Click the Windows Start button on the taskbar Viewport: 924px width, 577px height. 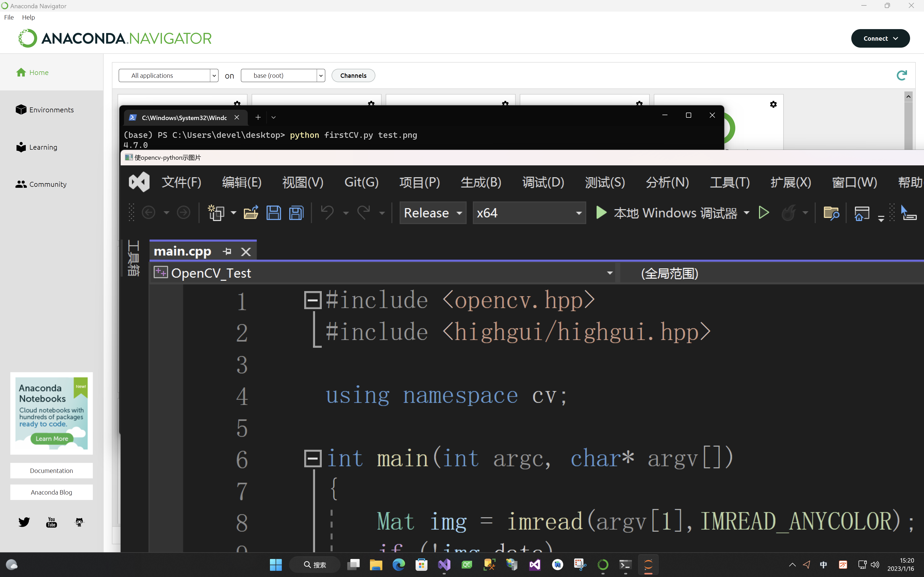click(276, 565)
